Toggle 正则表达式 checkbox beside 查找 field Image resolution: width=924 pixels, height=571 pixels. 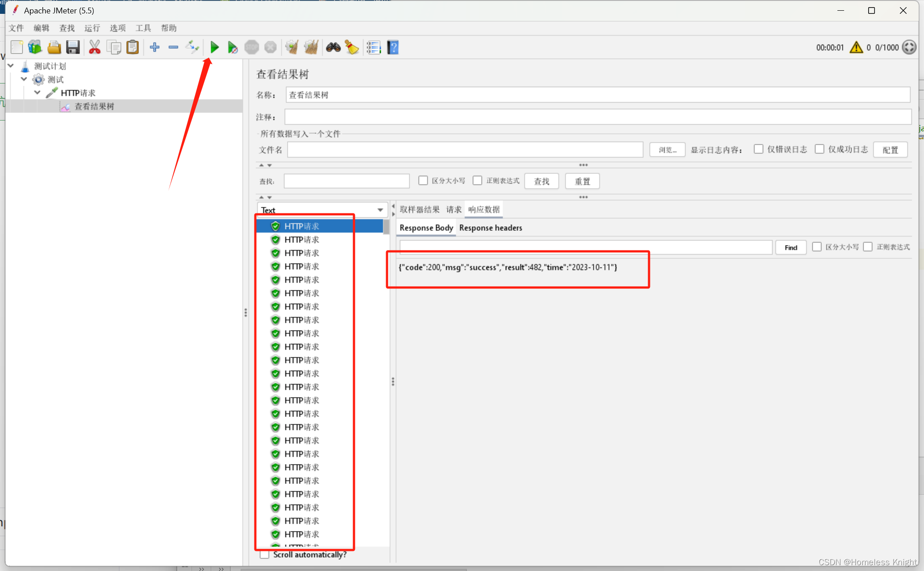[x=478, y=180]
